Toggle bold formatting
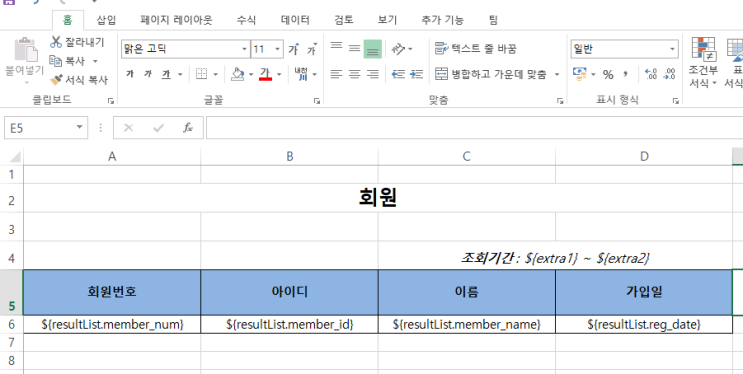The width and height of the screenshot is (743, 374). tap(130, 74)
